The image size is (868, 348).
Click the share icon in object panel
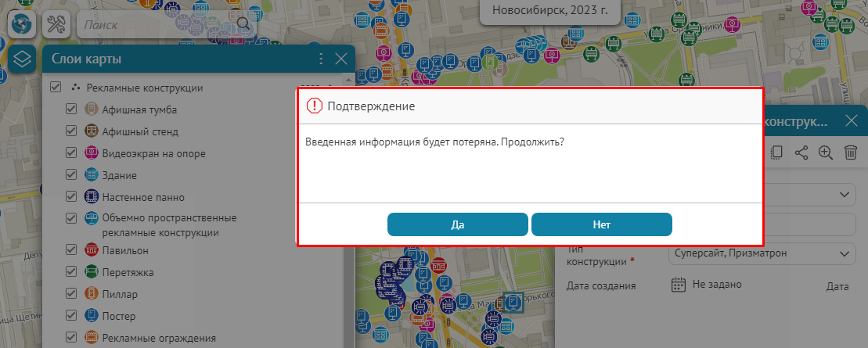(801, 153)
